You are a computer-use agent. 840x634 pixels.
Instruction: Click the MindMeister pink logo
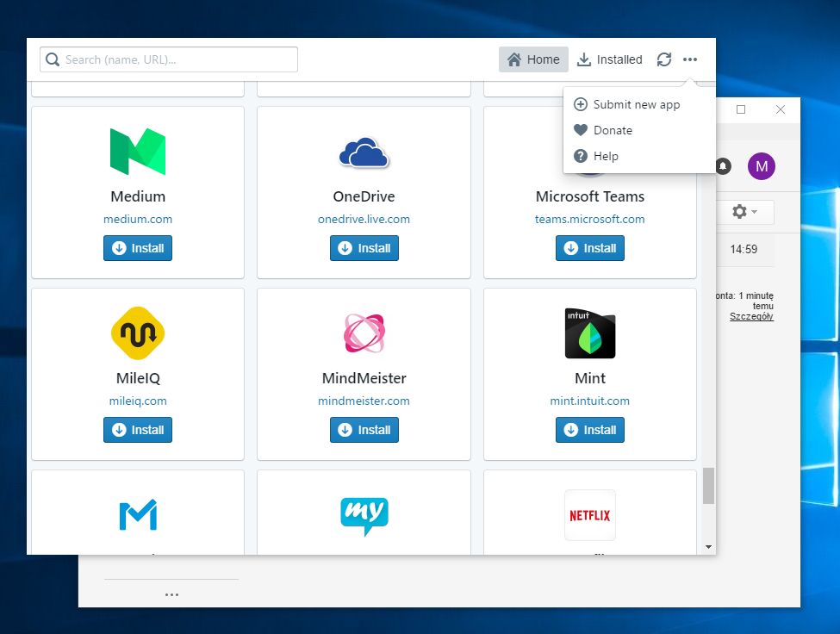tap(364, 333)
